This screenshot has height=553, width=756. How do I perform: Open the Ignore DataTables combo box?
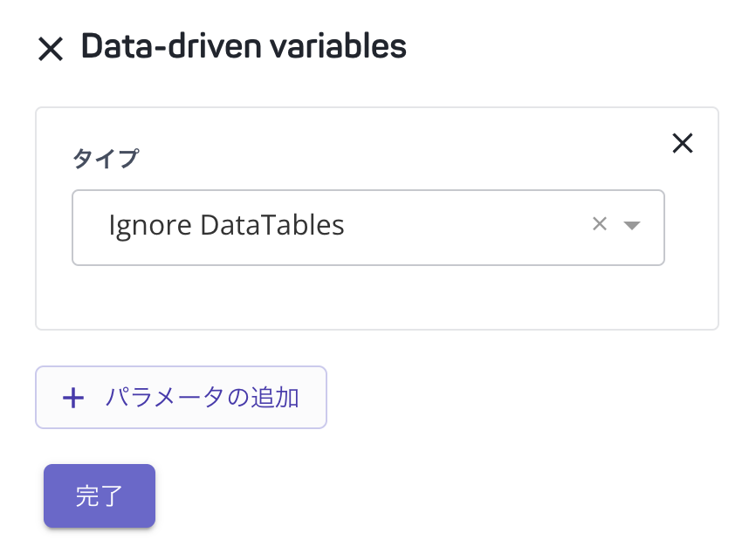point(368,228)
